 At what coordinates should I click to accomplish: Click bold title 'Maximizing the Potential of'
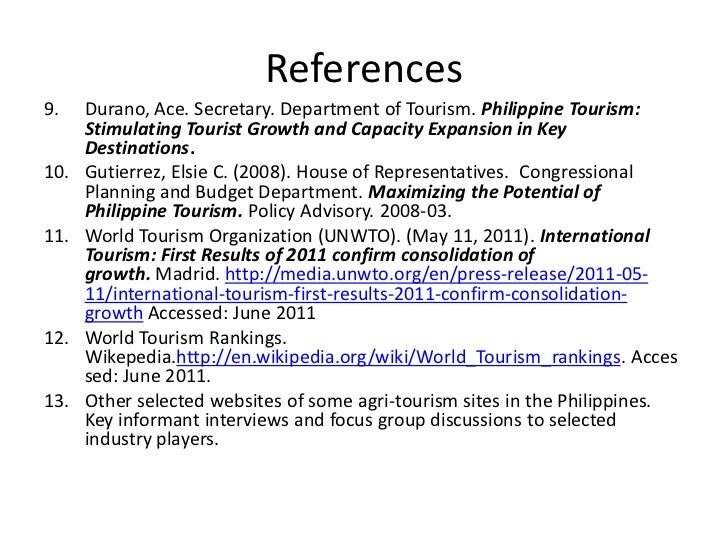click(x=484, y=192)
